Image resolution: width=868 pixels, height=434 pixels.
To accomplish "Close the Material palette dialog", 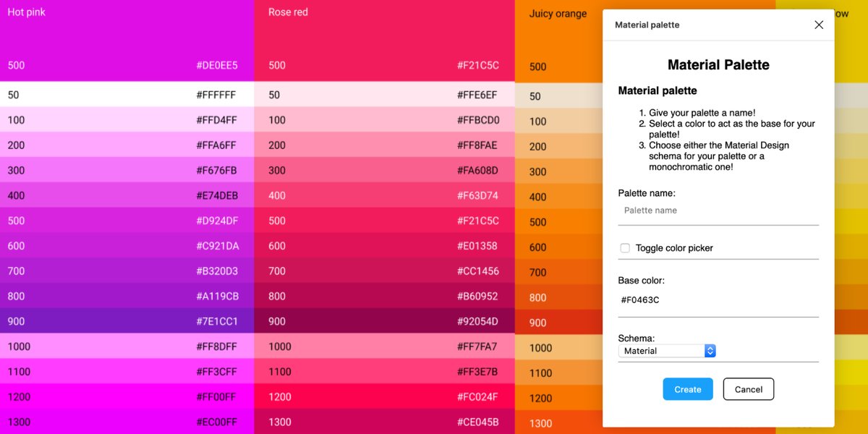I will pyautogui.click(x=818, y=24).
